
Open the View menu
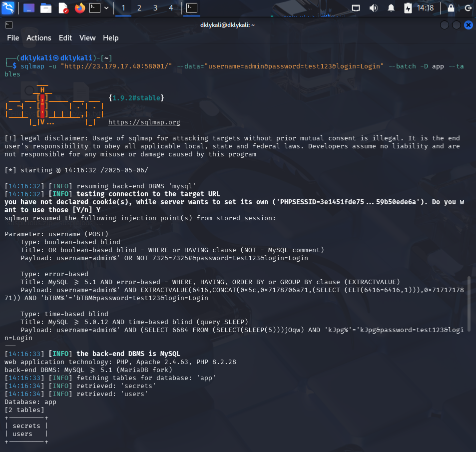87,38
